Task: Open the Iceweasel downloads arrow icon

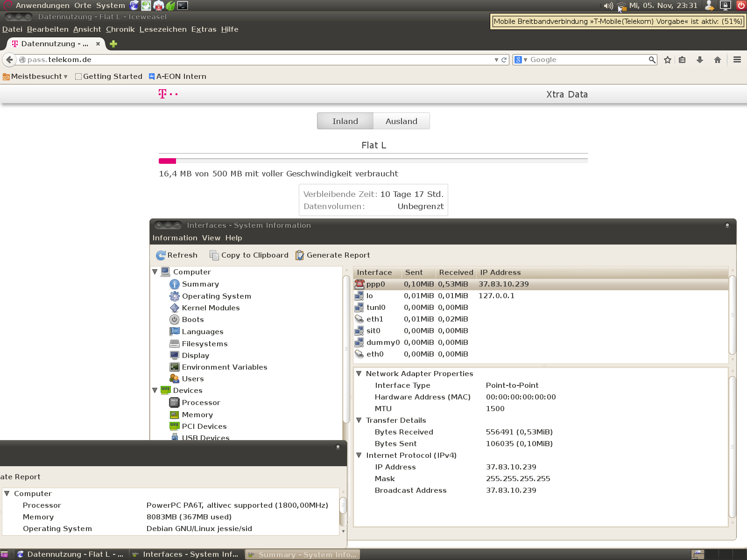Action: point(699,60)
